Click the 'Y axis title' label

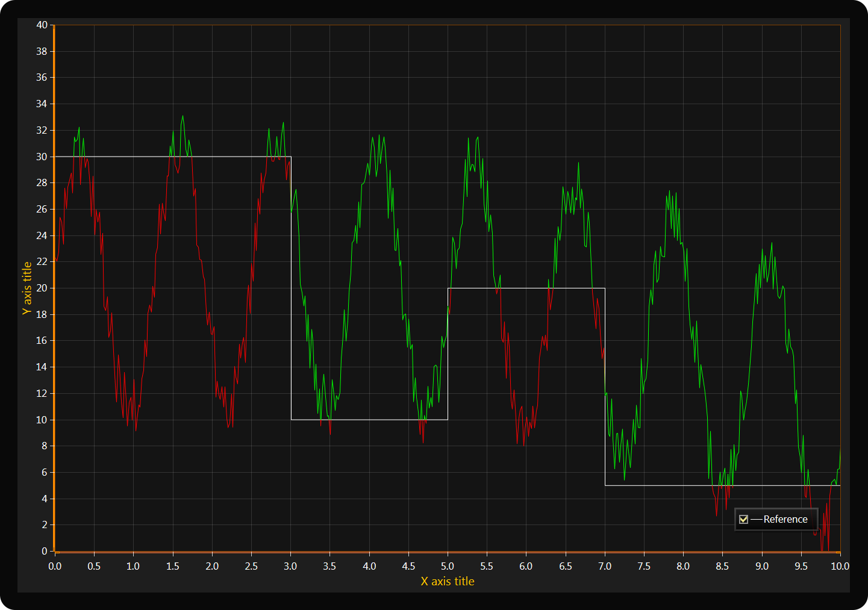click(27, 288)
